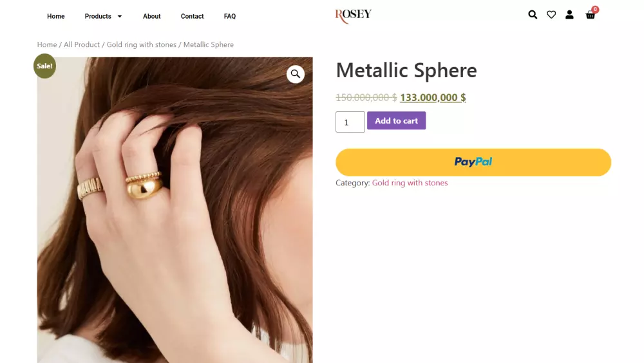This screenshot has width=644, height=363.
Task: Open the wishlist heart icon
Action: coord(551,15)
